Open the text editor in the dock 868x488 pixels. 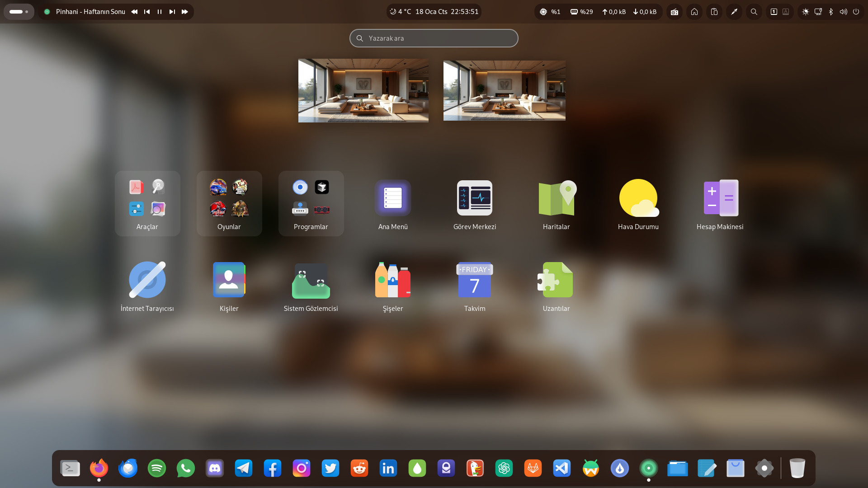click(707, 468)
